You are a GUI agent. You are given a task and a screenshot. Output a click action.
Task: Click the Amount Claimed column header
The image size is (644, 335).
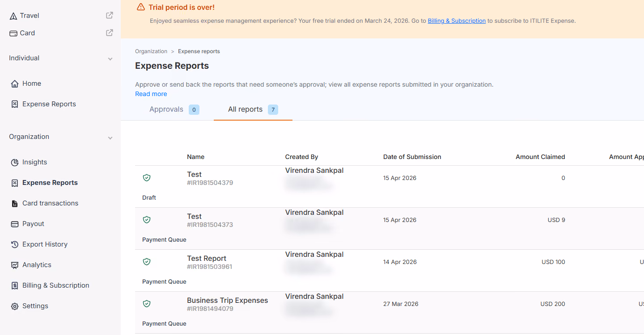(540, 157)
